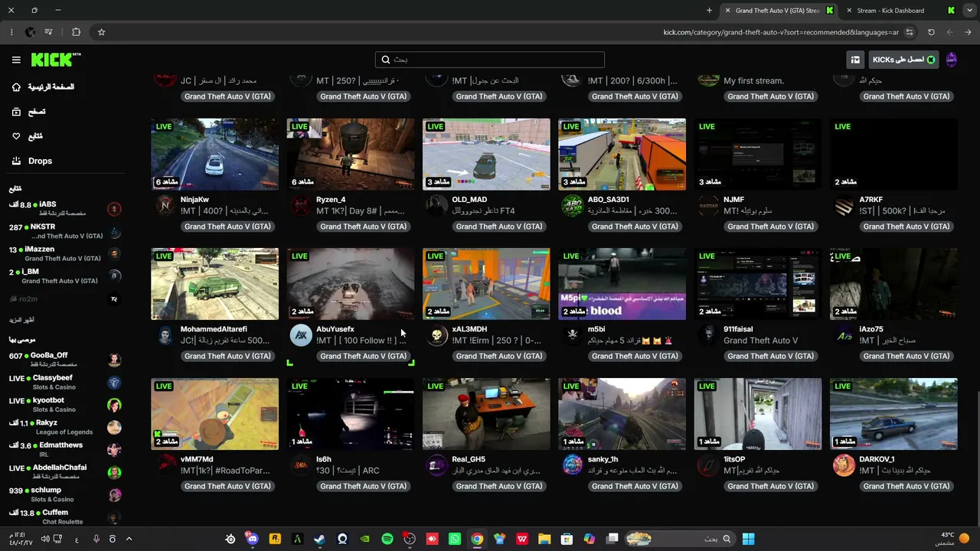Open Steam from the taskbar
Viewport: 980px width, 551px height.
click(x=319, y=539)
